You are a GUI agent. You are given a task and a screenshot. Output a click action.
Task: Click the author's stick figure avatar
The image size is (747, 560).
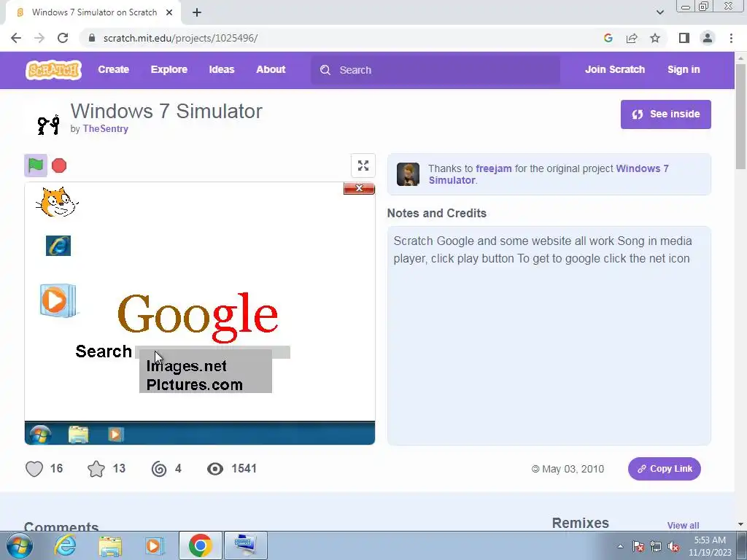click(x=48, y=124)
